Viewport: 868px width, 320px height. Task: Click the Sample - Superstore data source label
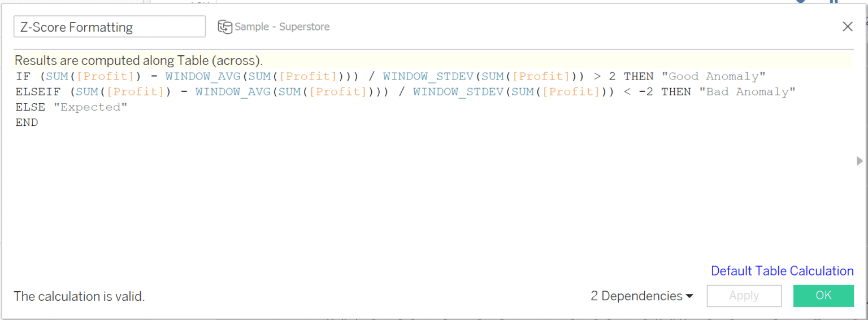tap(282, 27)
